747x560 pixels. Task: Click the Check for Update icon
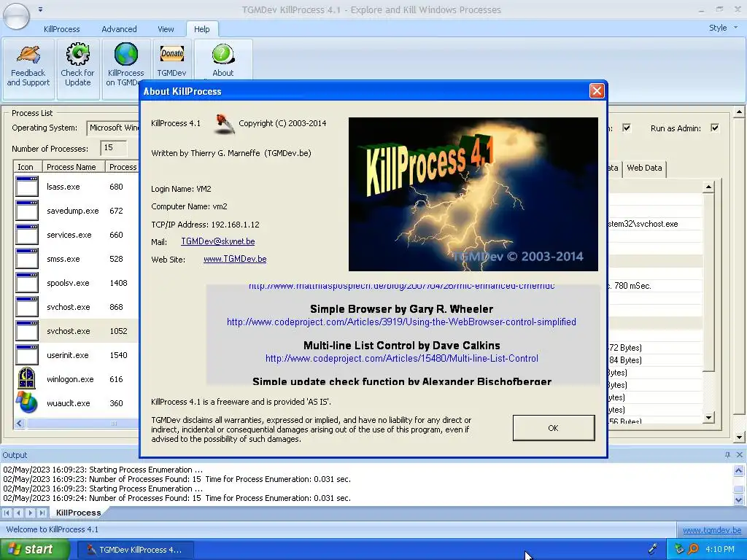point(77,54)
